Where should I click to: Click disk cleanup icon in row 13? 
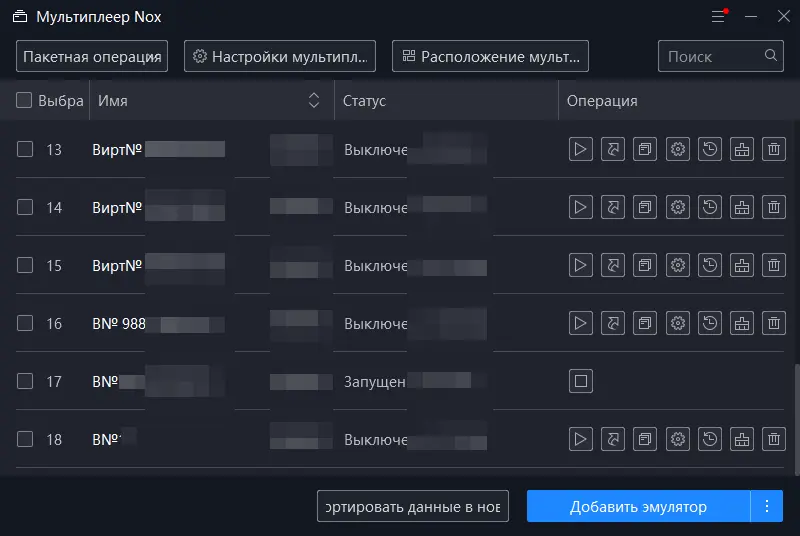[742, 149]
